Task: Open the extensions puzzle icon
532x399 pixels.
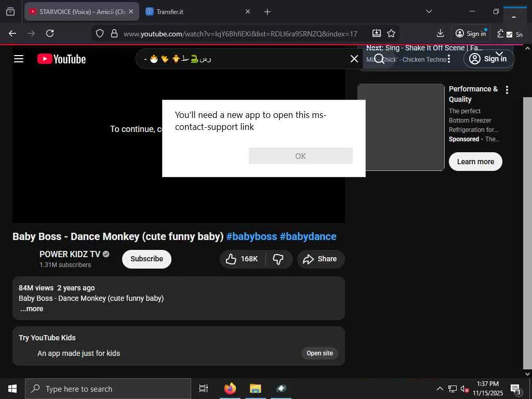Action: [500, 33]
